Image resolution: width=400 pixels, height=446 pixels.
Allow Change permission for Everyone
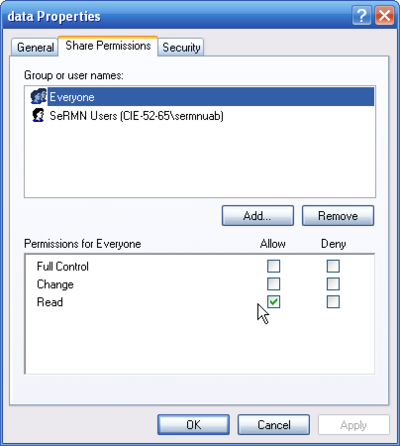point(274,284)
